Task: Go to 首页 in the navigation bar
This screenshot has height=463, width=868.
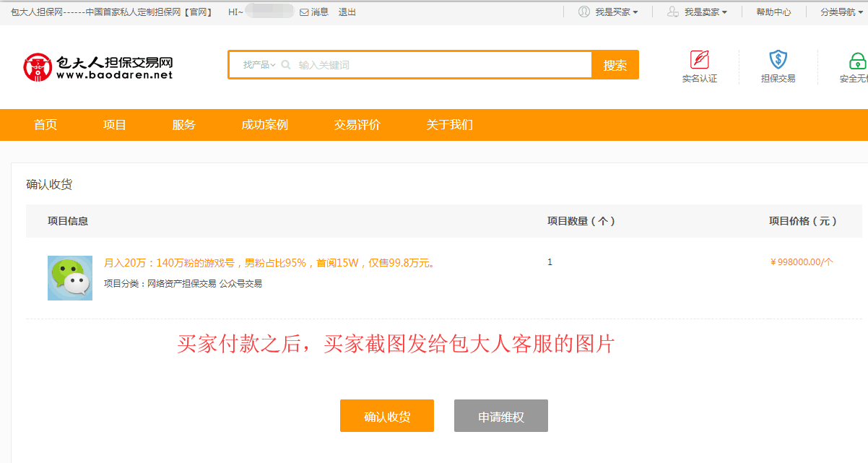Action: [45, 125]
